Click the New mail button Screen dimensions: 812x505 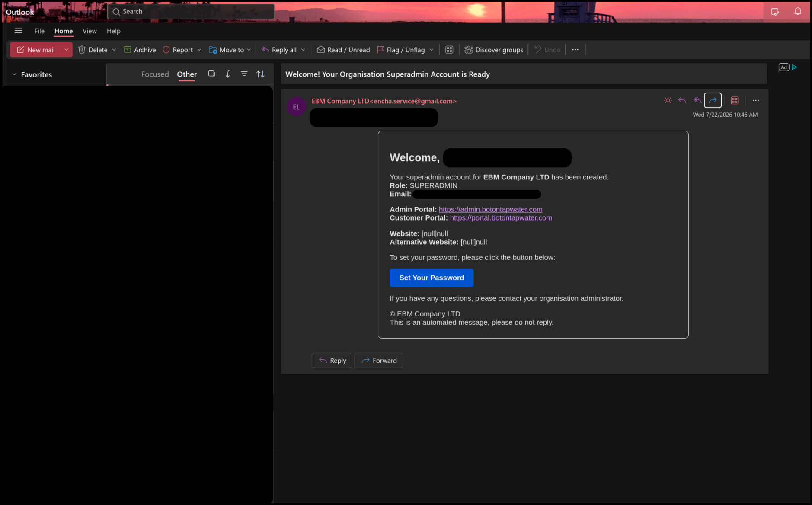pyautogui.click(x=35, y=50)
